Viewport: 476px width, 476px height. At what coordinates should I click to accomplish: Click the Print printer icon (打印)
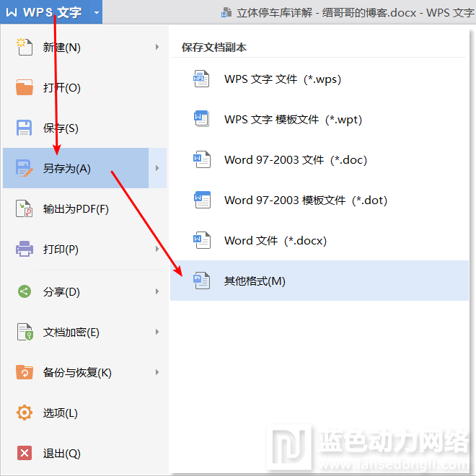[25, 250]
